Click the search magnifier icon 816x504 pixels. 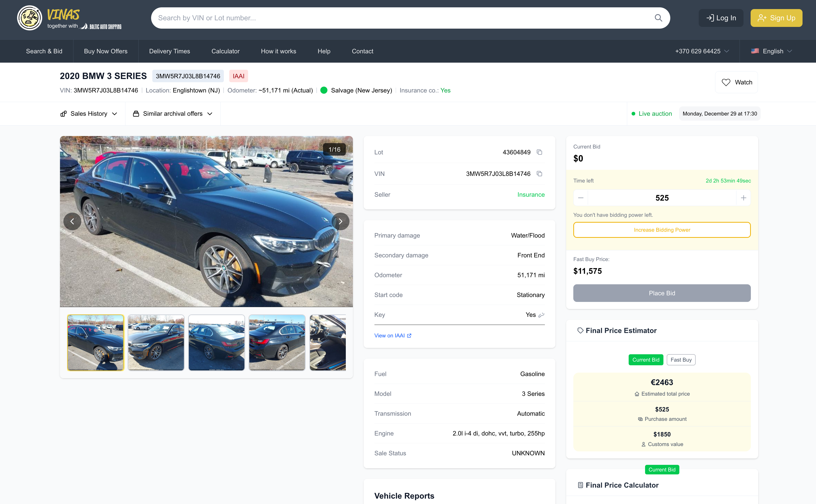pos(658,18)
